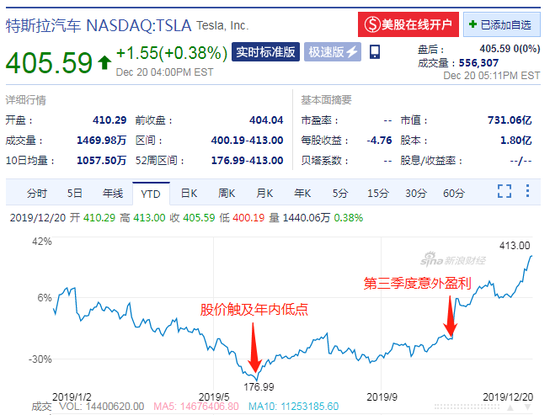This screenshot has width=550, height=415.
Task: Click the change value +1.55(+0.38%)
Action: tap(172, 53)
